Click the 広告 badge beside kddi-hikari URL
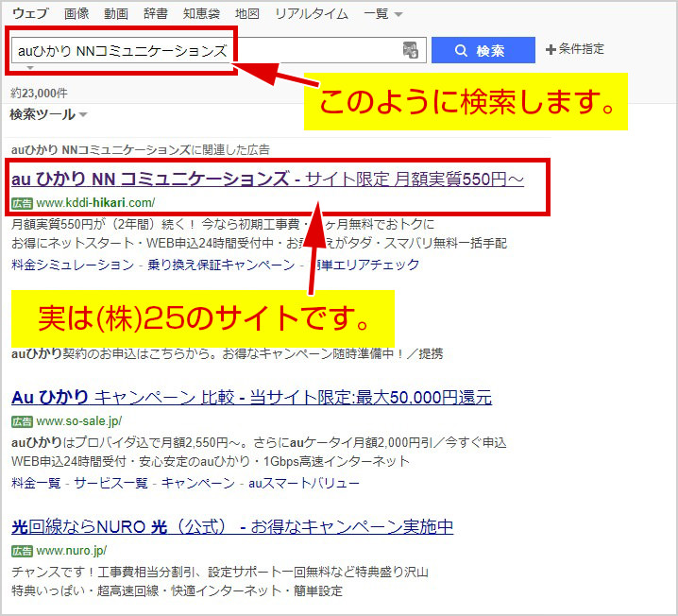Viewport: 678px width, 616px height. click(22, 203)
